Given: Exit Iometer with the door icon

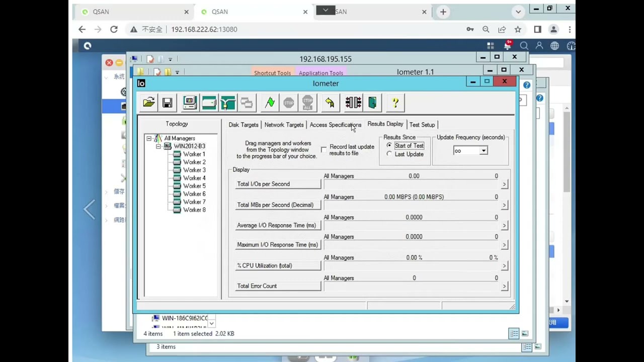Looking at the screenshot, I should [x=372, y=103].
